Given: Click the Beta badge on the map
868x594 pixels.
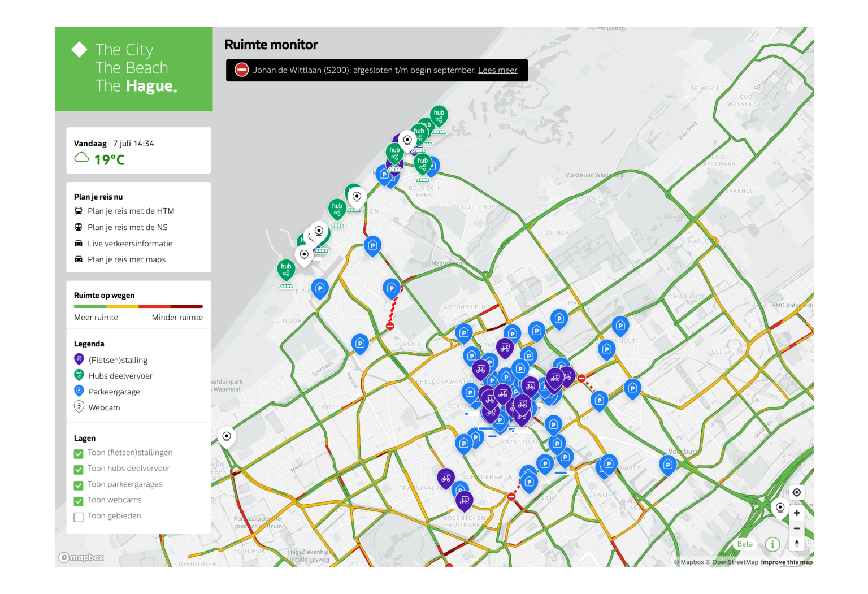Looking at the screenshot, I should pyautogui.click(x=745, y=544).
